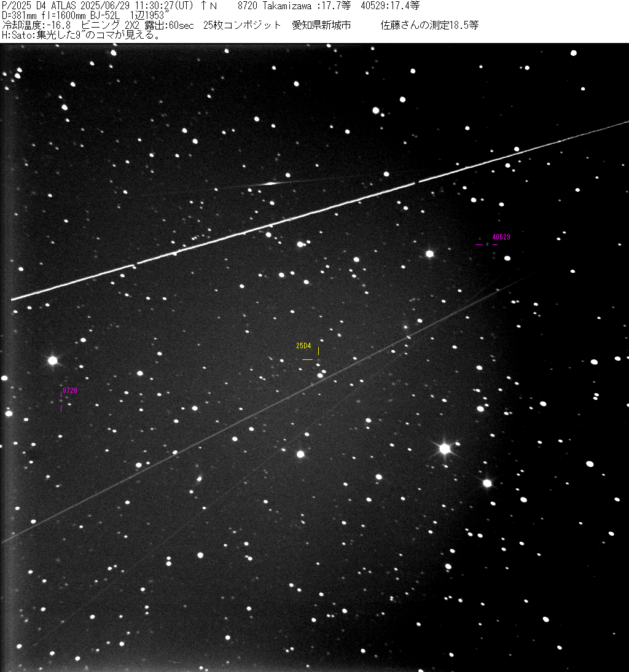This screenshot has width=629, height=672.
Task: Click the '40529:17.4等' magnitude text in the header
Action: (x=390, y=6)
